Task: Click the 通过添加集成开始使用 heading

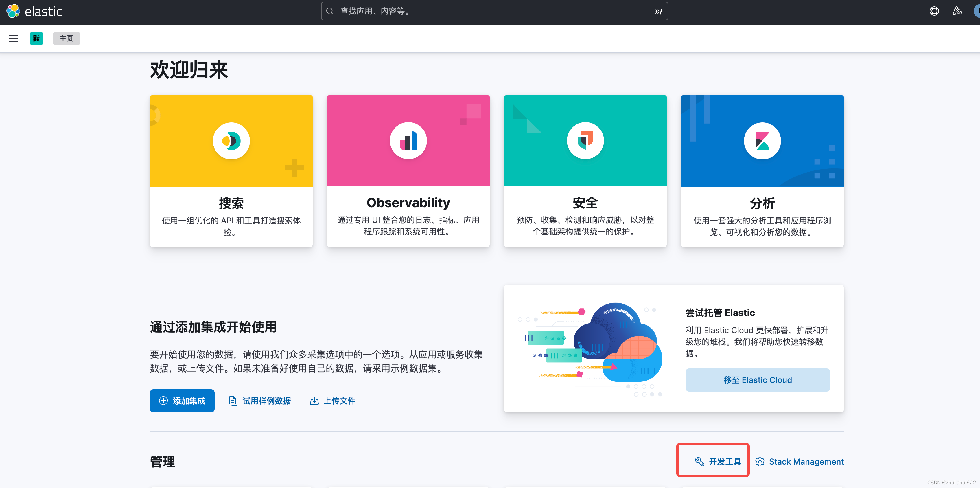Action: click(x=213, y=327)
